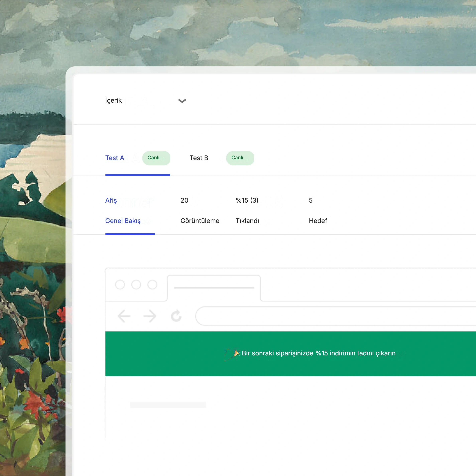The width and height of the screenshot is (476, 476).
Task: Click the mockup browser tab
Action: pyautogui.click(x=214, y=288)
